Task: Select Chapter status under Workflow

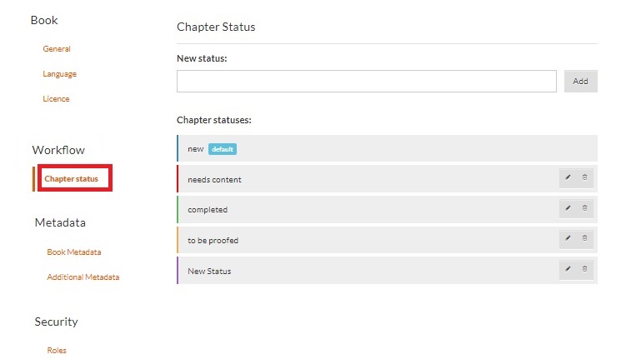Action: (x=71, y=179)
